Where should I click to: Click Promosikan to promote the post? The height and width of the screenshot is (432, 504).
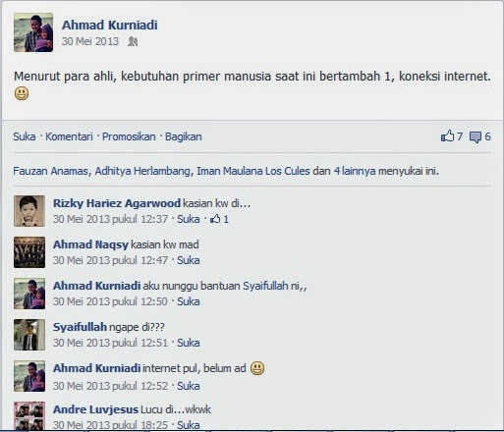pyautogui.click(x=129, y=136)
